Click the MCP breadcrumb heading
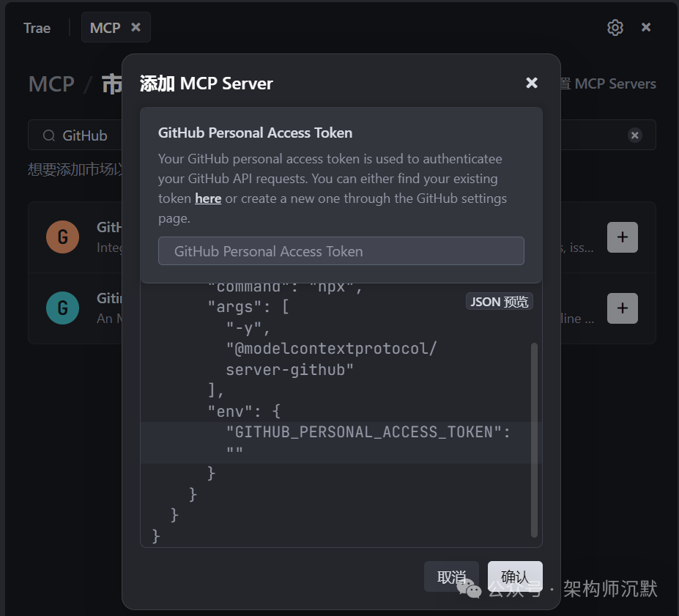679x616 pixels. [x=51, y=84]
